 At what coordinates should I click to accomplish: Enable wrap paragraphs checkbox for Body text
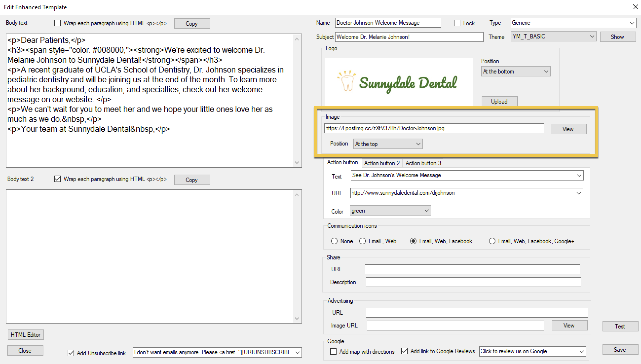click(x=57, y=23)
